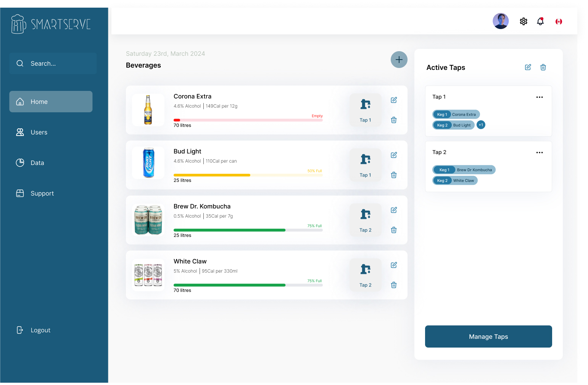Click the Canadian flag language icon
Viewport: 588px width, 385px height.
coord(559,21)
